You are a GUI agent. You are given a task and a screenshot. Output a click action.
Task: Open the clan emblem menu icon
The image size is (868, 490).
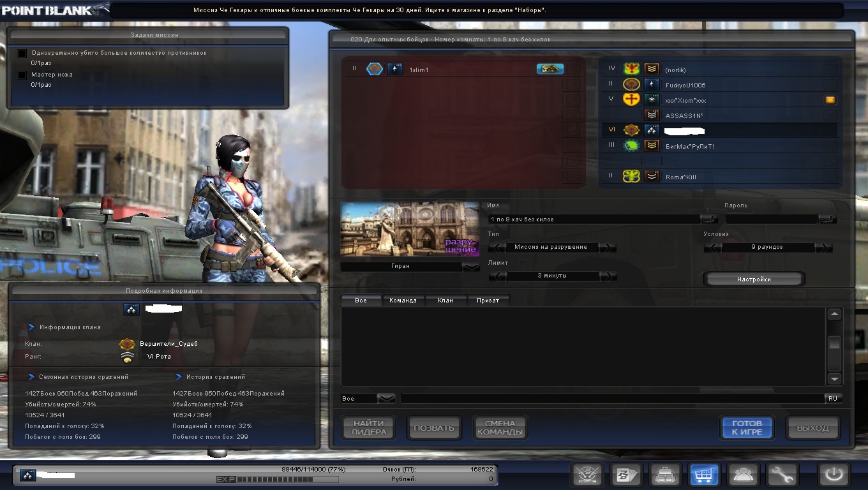tap(587, 475)
